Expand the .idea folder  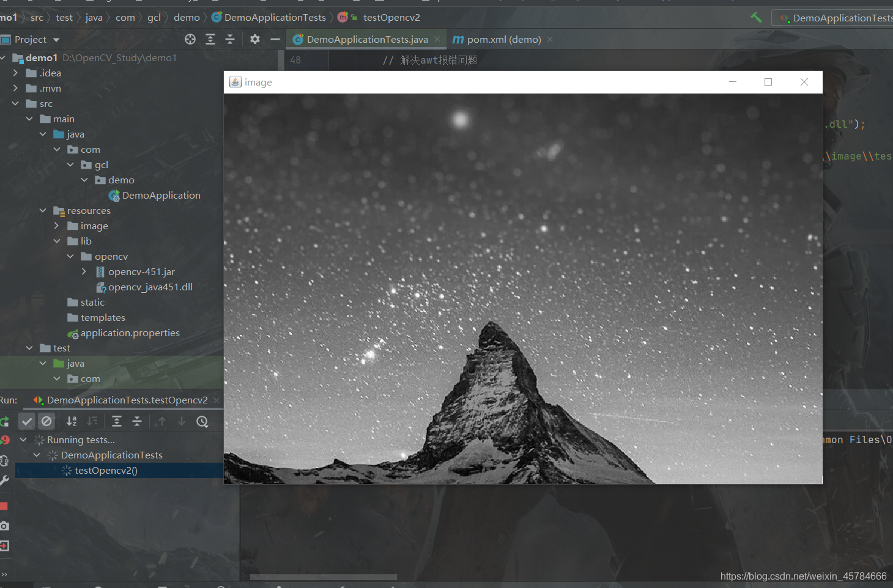click(x=15, y=73)
